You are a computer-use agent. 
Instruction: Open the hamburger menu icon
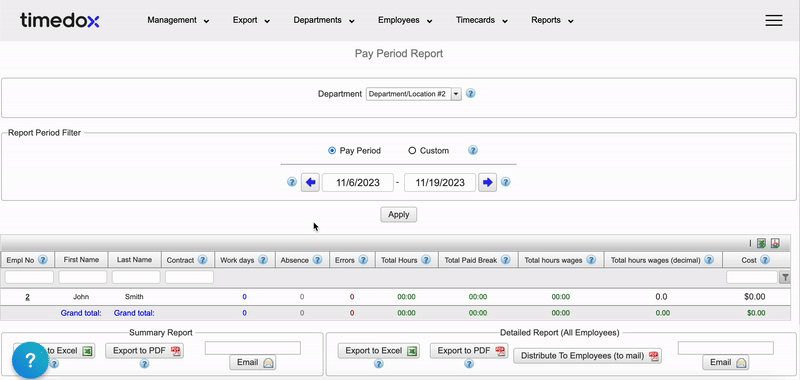click(773, 20)
